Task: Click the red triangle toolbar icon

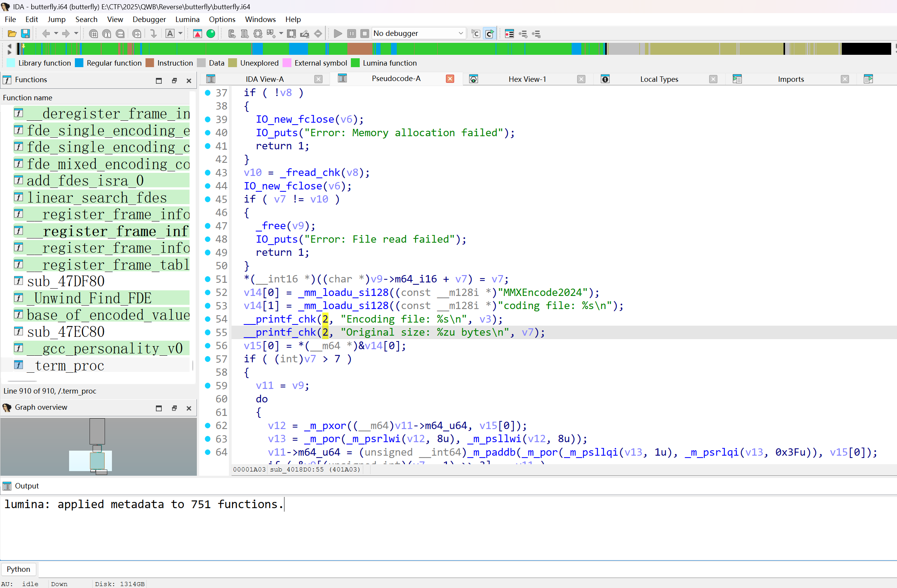Action: (197, 34)
